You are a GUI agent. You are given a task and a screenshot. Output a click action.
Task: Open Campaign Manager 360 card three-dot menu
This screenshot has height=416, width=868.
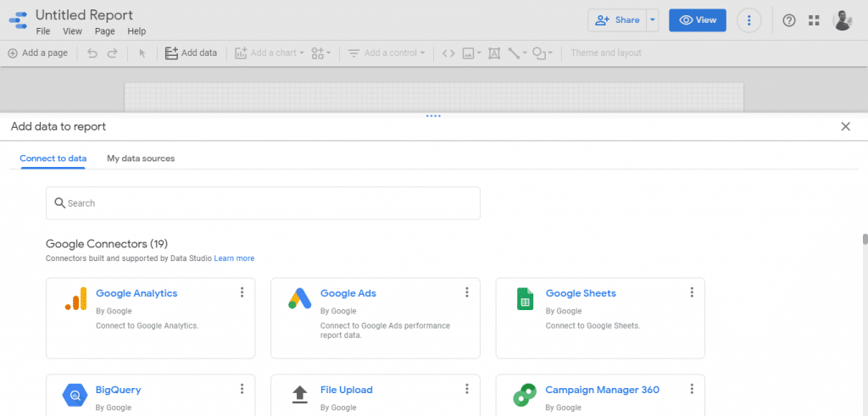(x=692, y=390)
